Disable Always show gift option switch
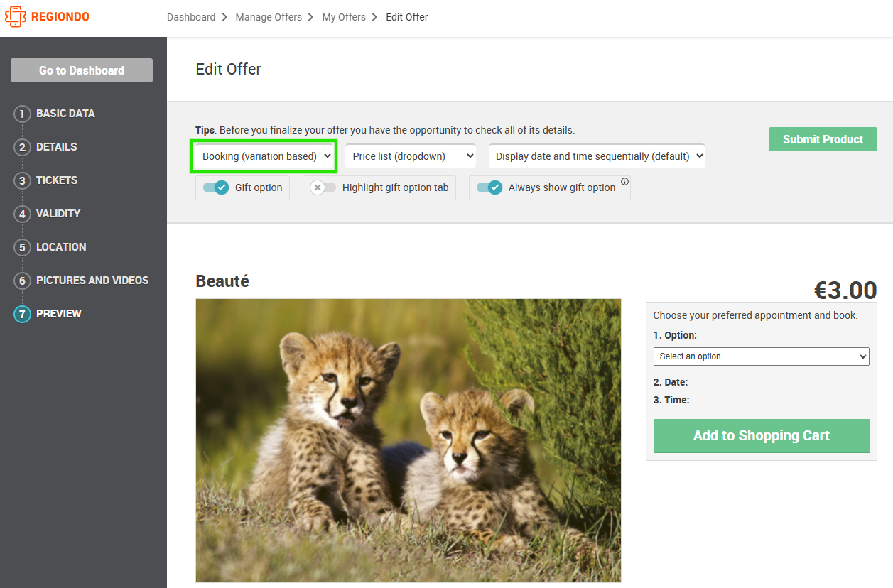Image resolution: width=893 pixels, height=588 pixels. pos(489,187)
